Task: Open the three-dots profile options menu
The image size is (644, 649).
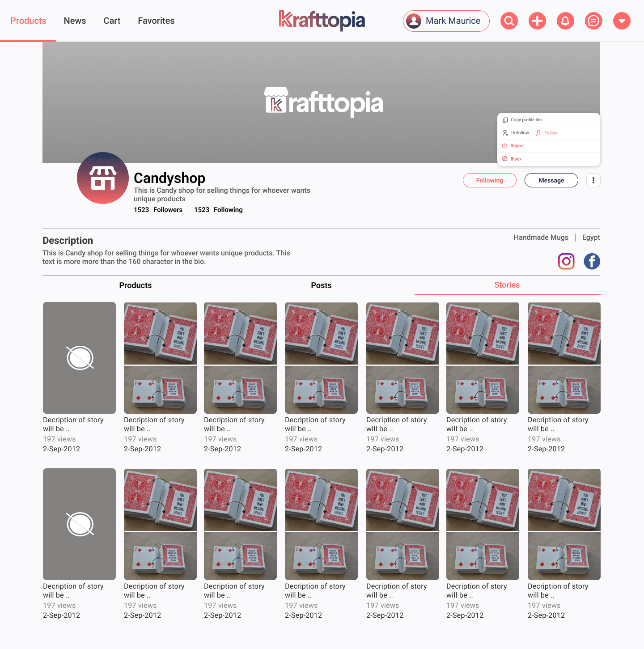Action: coord(593,180)
